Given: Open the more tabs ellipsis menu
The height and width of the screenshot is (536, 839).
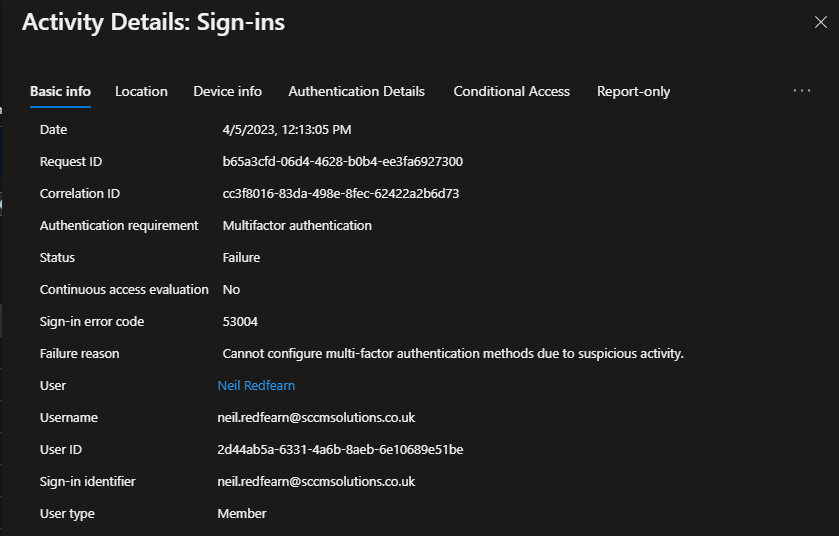Looking at the screenshot, I should pyautogui.click(x=802, y=91).
